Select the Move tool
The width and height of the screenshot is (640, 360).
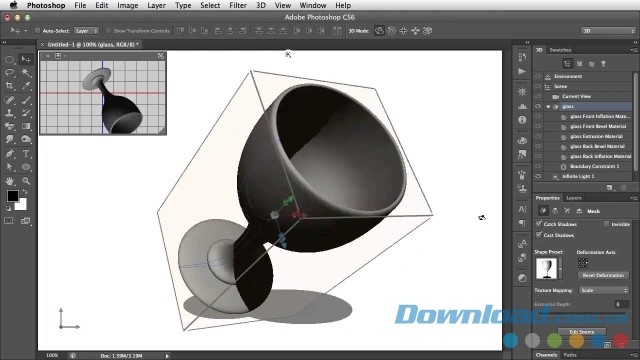click(26, 60)
